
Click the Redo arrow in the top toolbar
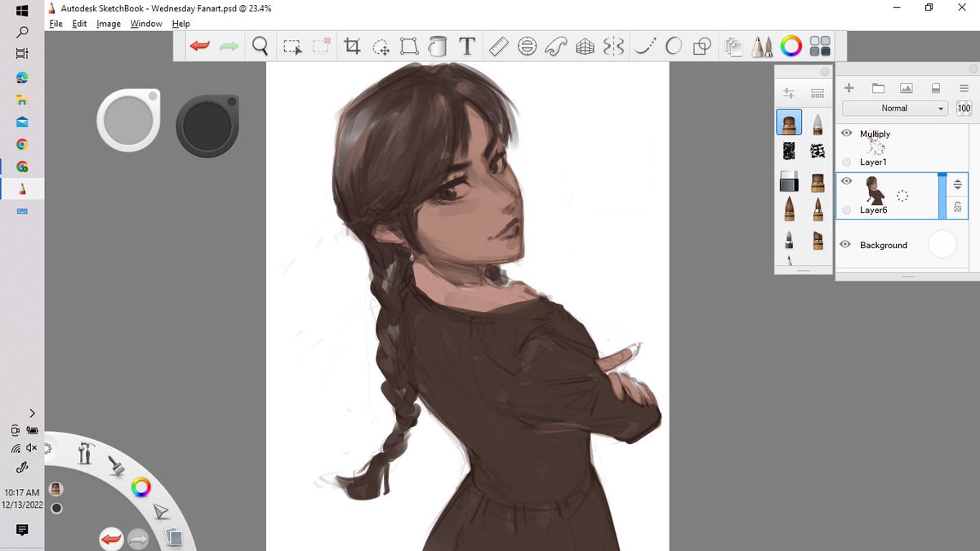pos(229,47)
